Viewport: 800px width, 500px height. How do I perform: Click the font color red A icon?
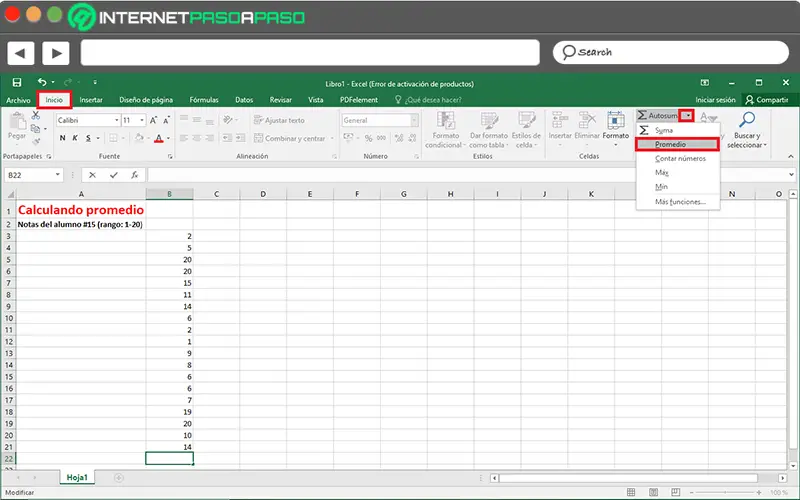[x=159, y=138]
